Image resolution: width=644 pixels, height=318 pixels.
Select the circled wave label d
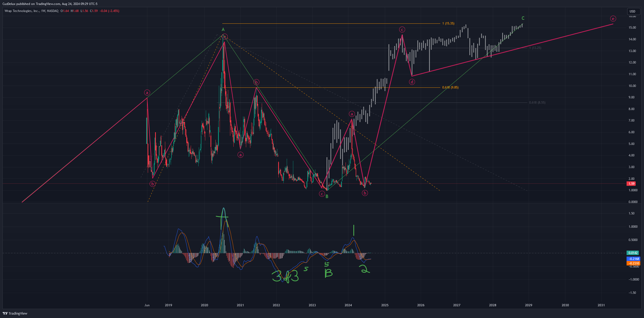[412, 82]
